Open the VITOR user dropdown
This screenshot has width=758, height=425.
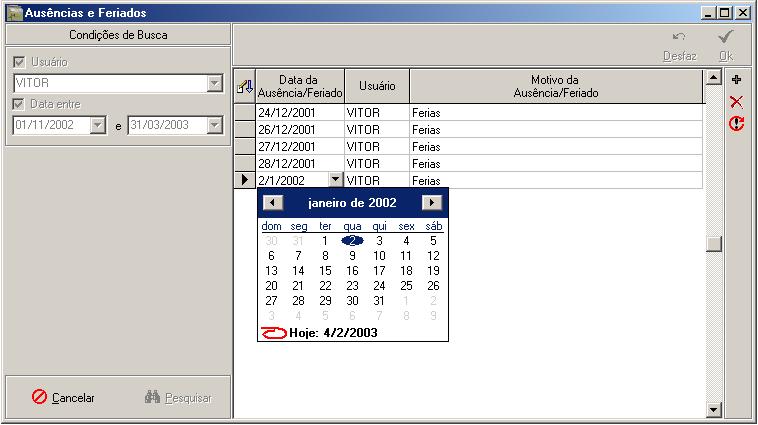coord(214,83)
